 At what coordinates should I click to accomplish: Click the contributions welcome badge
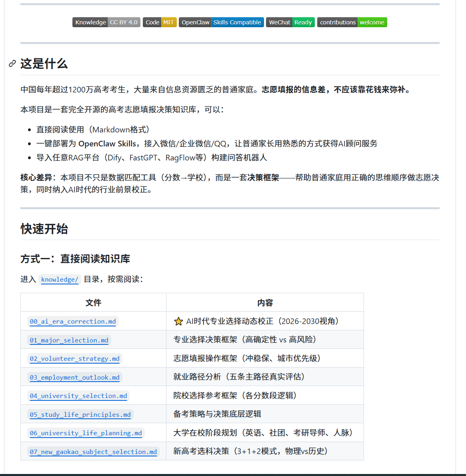tap(352, 22)
